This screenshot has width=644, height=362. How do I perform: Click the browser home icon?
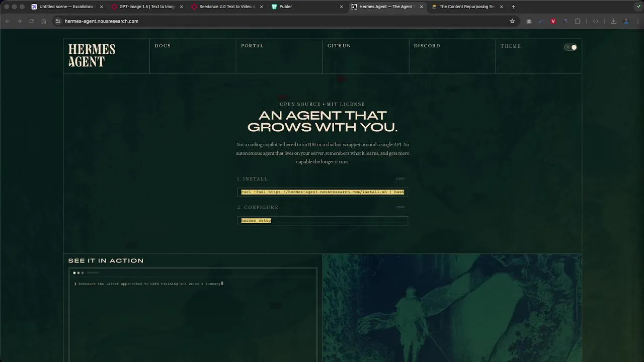click(x=44, y=21)
